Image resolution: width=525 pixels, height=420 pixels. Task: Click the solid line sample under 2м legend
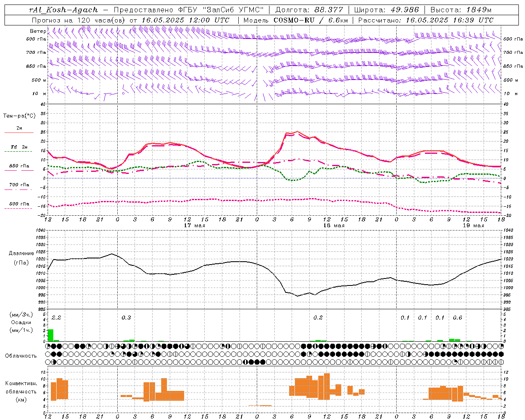[19, 133]
